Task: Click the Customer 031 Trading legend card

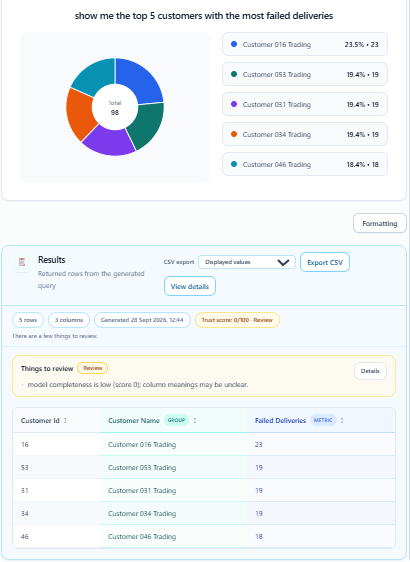Action: tap(305, 104)
